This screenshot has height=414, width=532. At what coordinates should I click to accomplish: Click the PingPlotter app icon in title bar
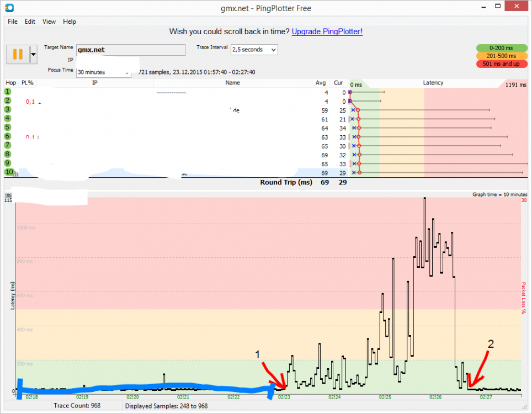point(8,7)
